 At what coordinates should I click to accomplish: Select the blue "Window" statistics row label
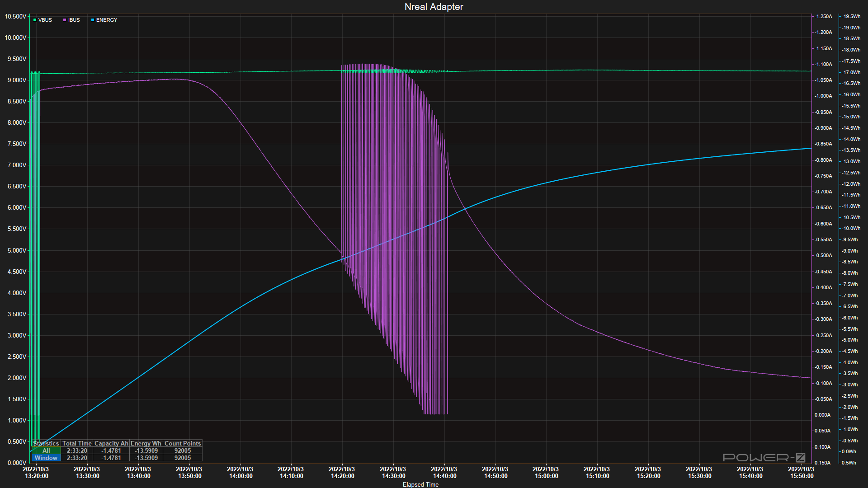[46, 458]
